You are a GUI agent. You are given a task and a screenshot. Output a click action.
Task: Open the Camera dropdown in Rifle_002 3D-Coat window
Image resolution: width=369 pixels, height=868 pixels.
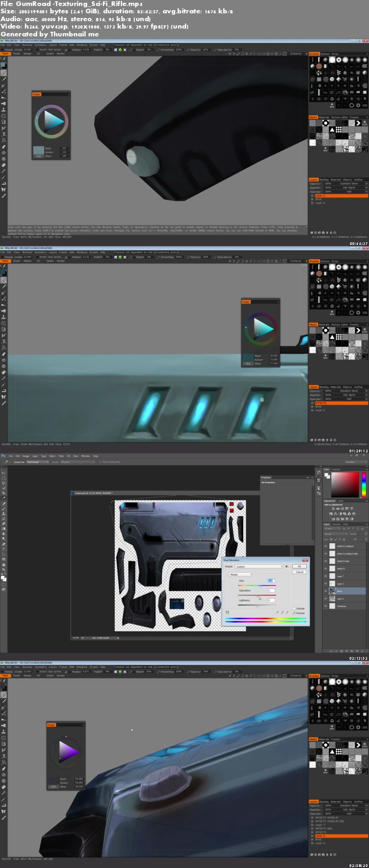(297, 54)
